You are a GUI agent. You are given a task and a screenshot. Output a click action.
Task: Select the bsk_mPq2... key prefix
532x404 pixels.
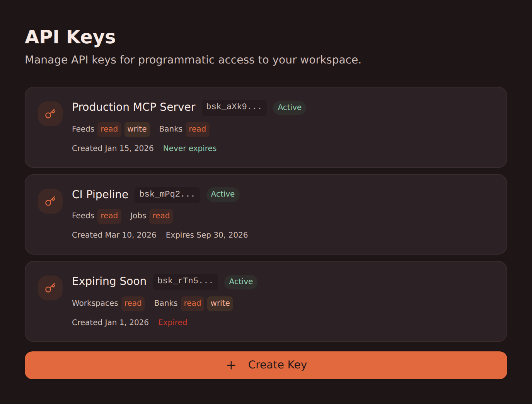pos(167,194)
